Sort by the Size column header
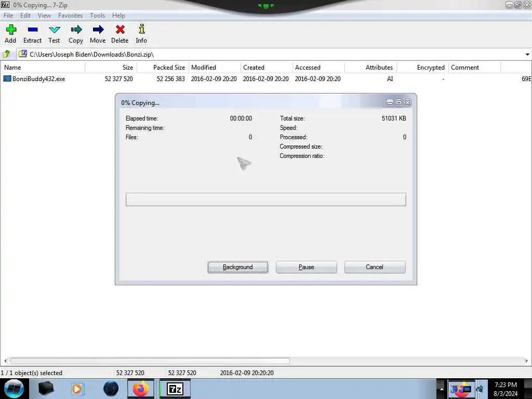The height and width of the screenshot is (399, 532). (x=111, y=68)
